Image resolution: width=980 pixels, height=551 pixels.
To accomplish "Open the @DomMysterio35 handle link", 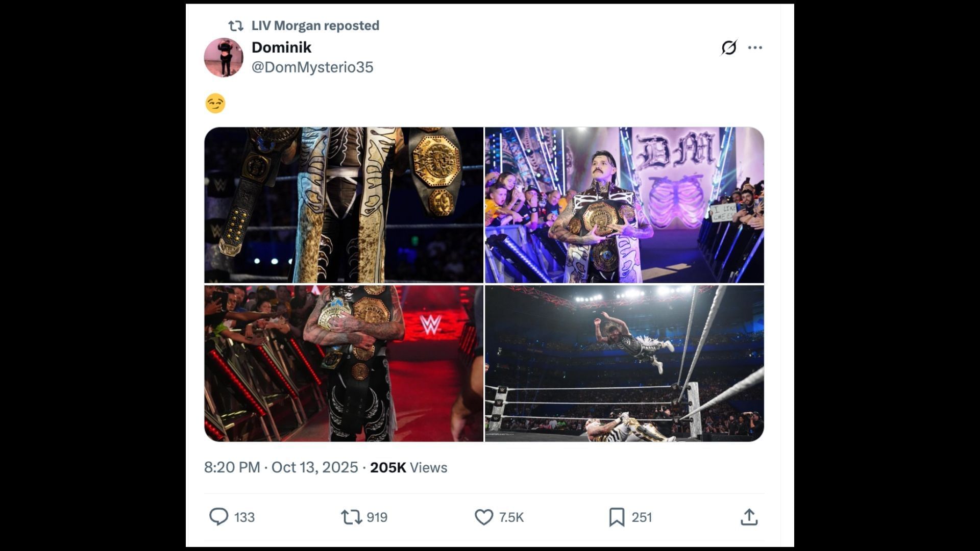I will tap(312, 67).
